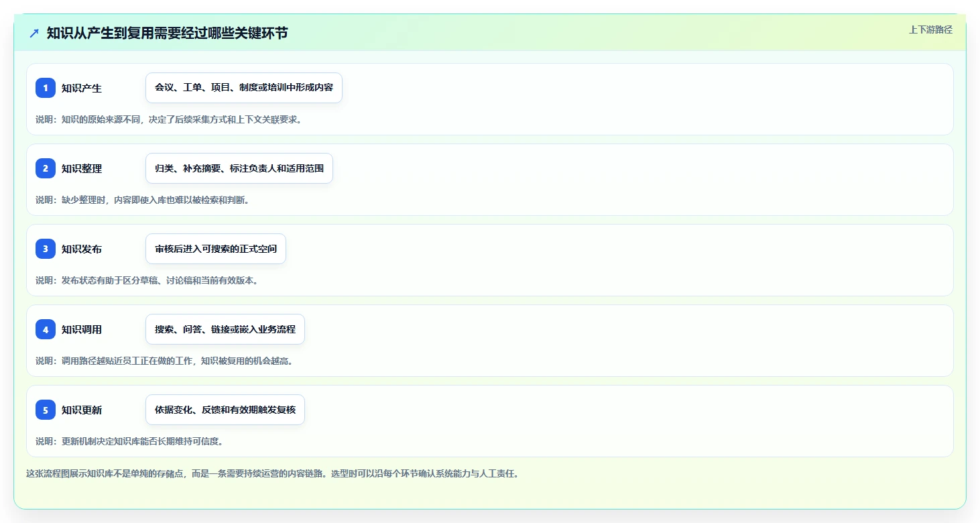Screen dimensions: 980x523
Task: Click the 上下游路径 label
Action: pyautogui.click(x=930, y=30)
